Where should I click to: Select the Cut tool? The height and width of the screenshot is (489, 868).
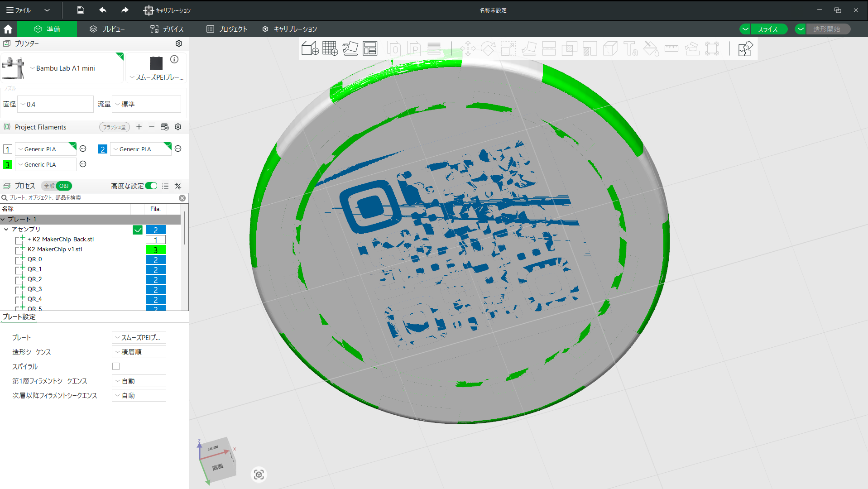pos(549,48)
